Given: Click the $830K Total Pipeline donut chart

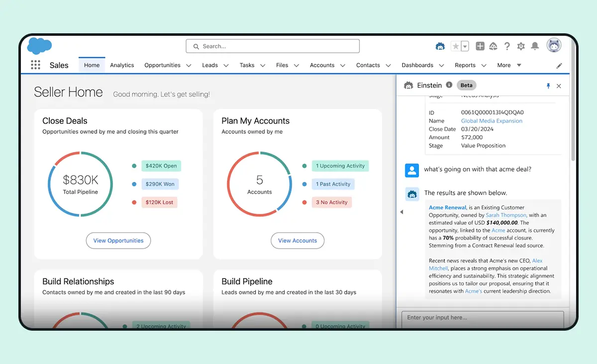Looking at the screenshot, I should tap(81, 184).
